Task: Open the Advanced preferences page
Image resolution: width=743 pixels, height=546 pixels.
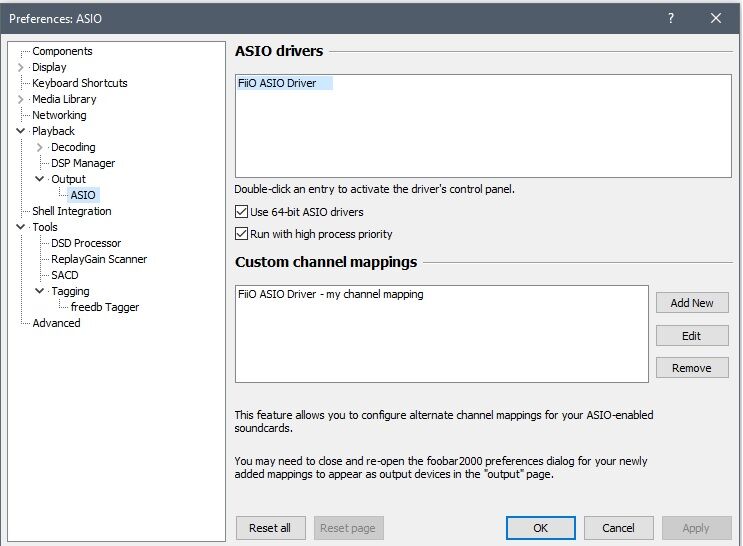Action: click(56, 323)
